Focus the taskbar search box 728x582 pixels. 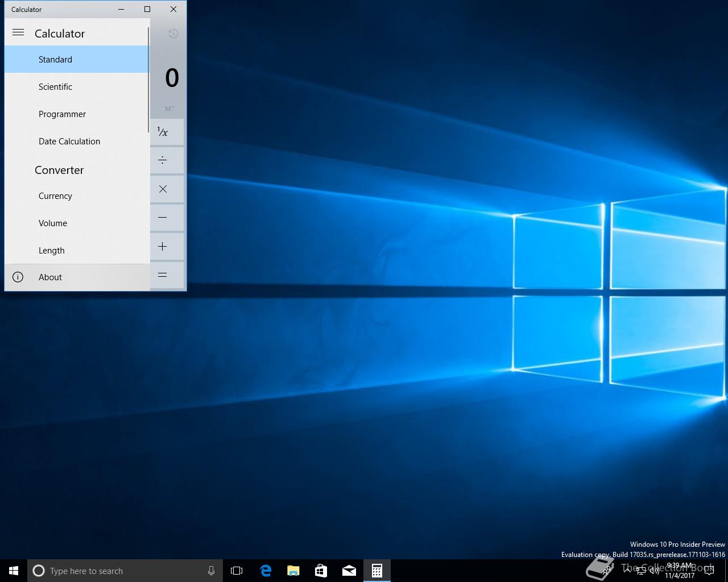tap(125, 571)
